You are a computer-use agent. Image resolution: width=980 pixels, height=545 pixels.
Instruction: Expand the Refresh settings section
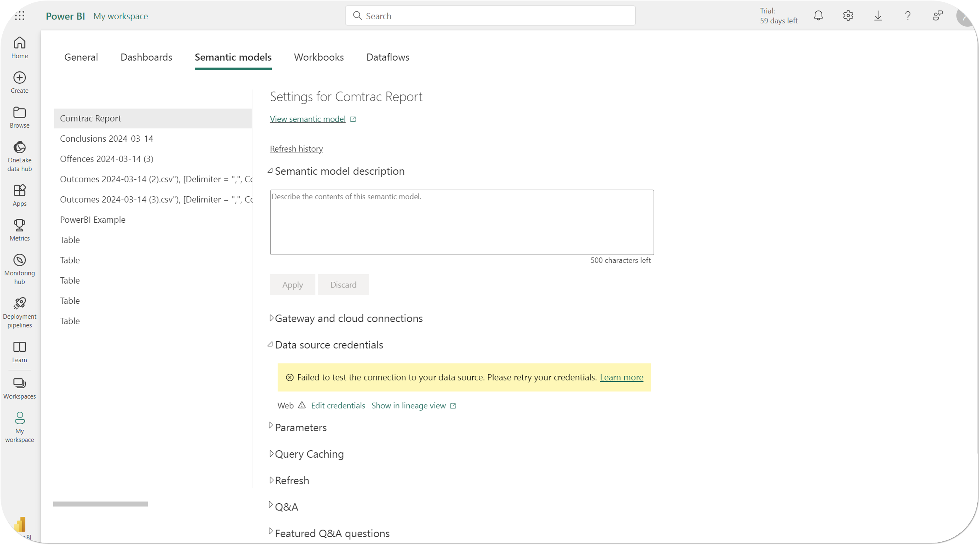(291, 481)
